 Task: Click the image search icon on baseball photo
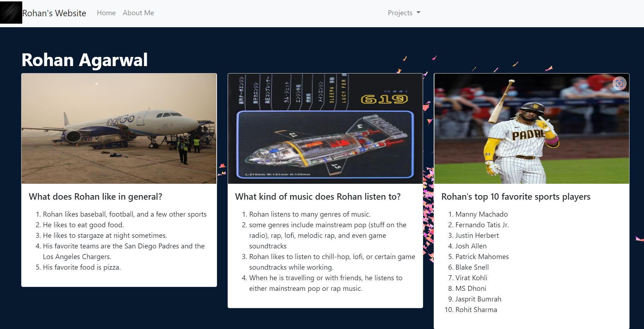click(619, 83)
